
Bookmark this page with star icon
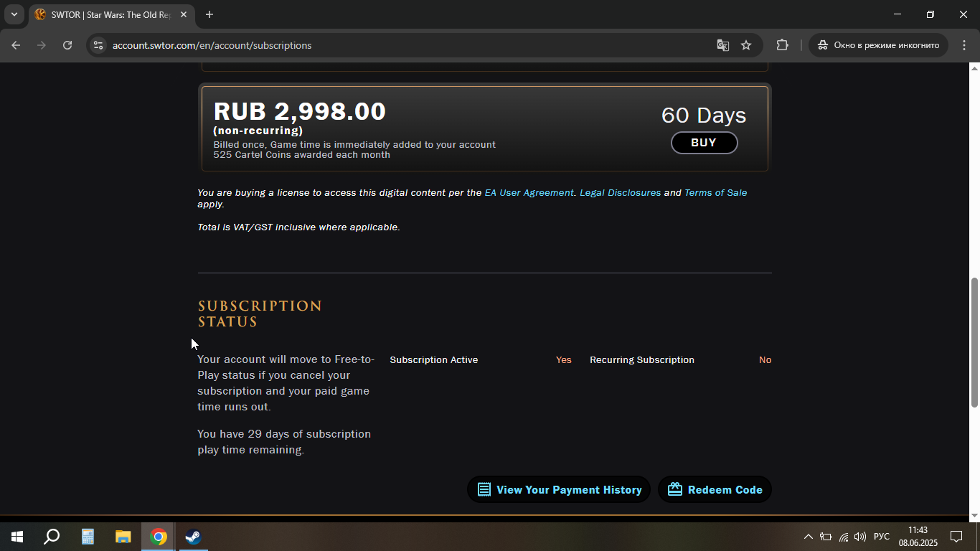pyautogui.click(x=746, y=45)
